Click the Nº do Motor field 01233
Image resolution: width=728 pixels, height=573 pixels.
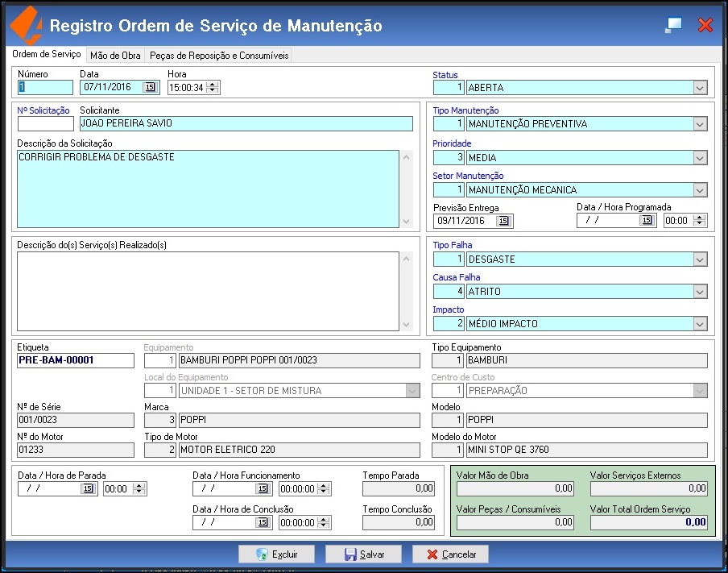pyautogui.click(x=76, y=450)
